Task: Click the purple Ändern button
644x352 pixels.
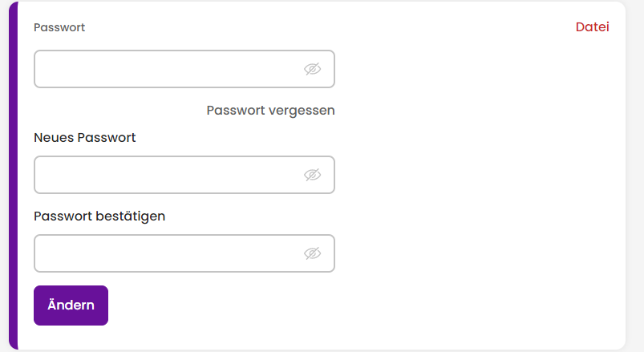Action: [71, 305]
